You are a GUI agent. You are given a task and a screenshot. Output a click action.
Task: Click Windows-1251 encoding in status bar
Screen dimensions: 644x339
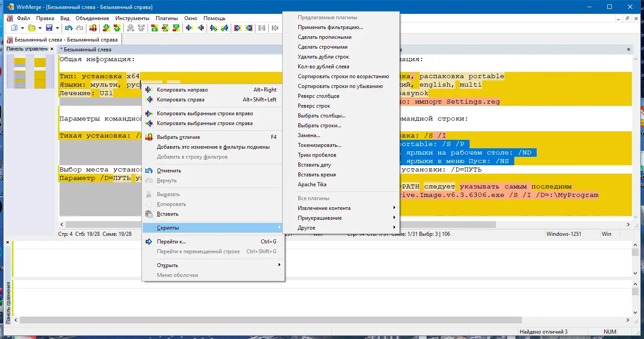coord(563,234)
